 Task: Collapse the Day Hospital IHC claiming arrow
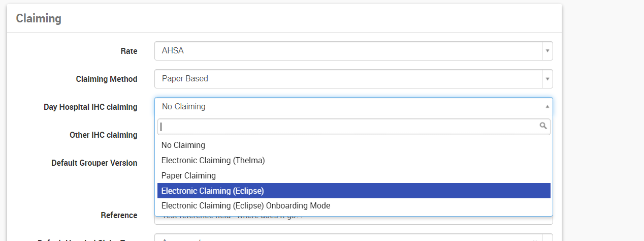coord(547,107)
